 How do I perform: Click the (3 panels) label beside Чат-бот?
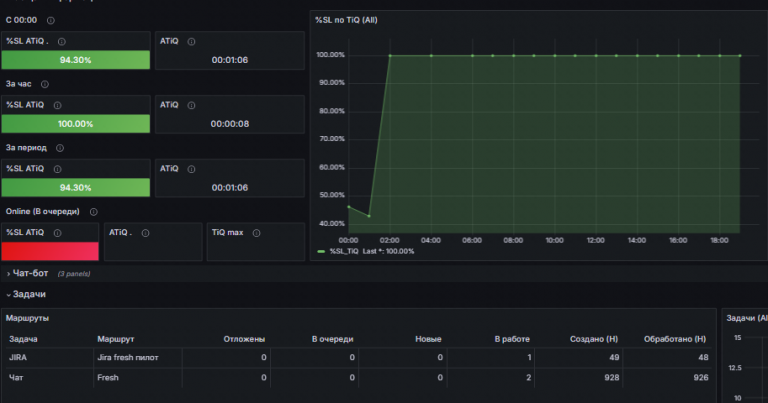pyautogui.click(x=74, y=274)
